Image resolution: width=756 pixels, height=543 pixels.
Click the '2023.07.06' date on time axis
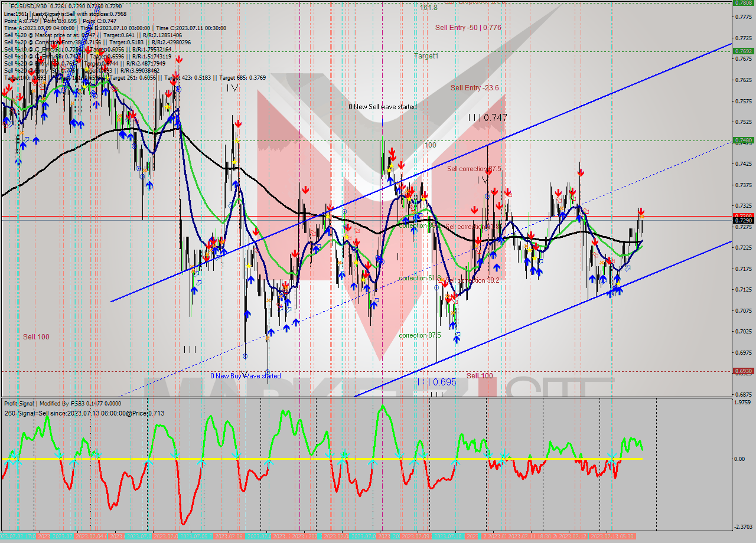pyautogui.click(x=229, y=536)
